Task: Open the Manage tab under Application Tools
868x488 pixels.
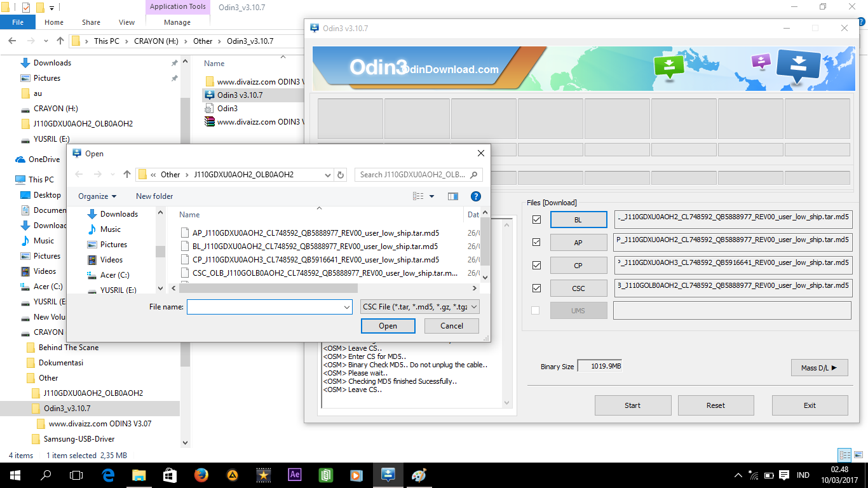Action: pyautogui.click(x=177, y=22)
